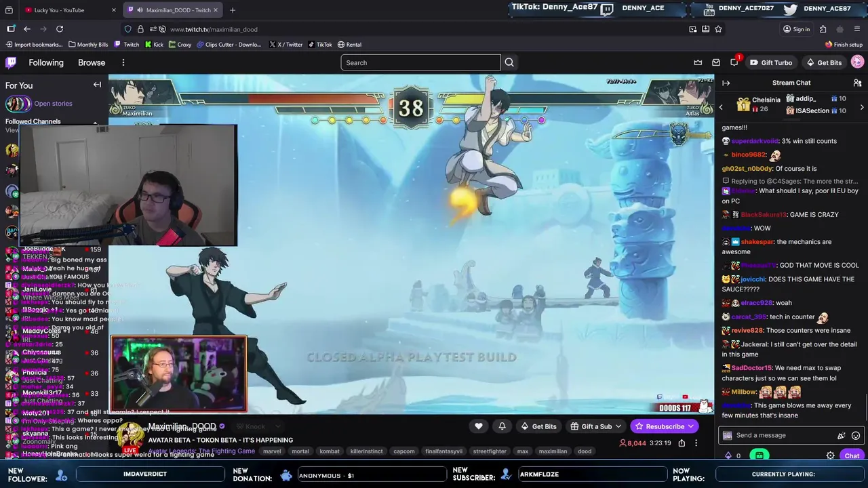Open stream three-dot options menu

[696, 443]
